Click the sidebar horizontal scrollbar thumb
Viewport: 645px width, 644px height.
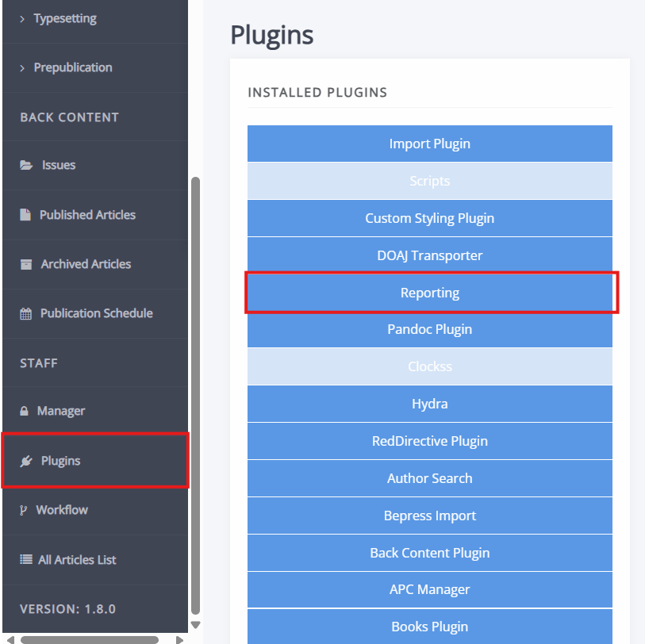(90, 640)
